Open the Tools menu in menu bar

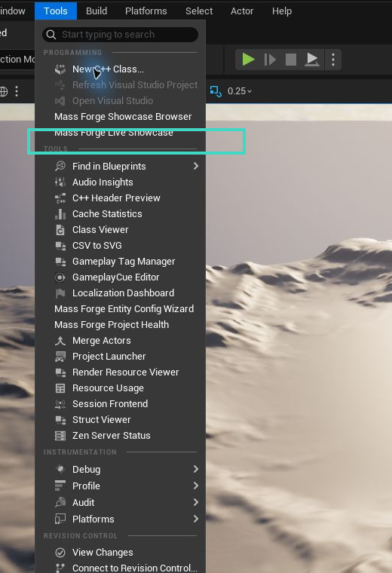coord(56,11)
